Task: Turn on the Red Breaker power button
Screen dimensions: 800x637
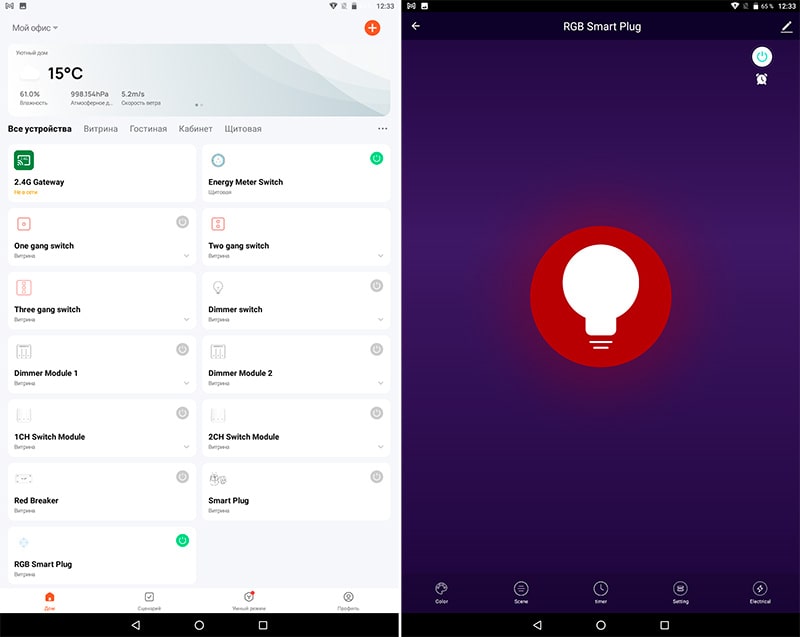Action: tap(182, 477)
